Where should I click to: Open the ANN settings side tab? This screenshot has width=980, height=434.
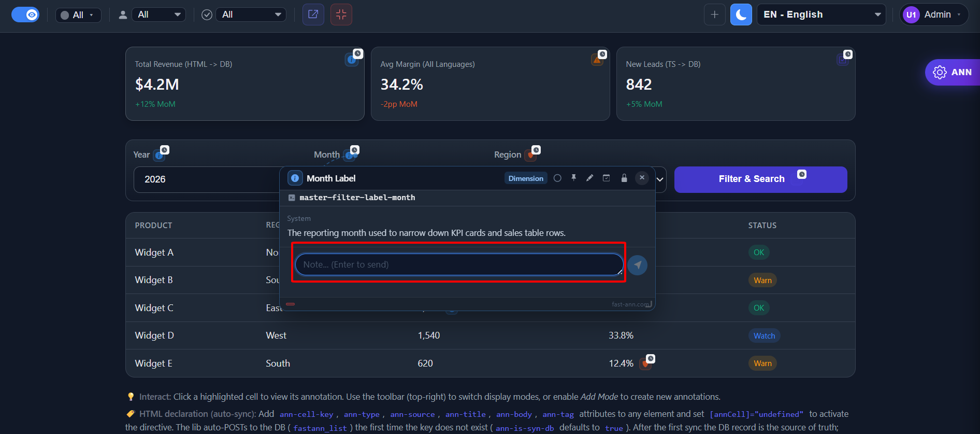953,72
